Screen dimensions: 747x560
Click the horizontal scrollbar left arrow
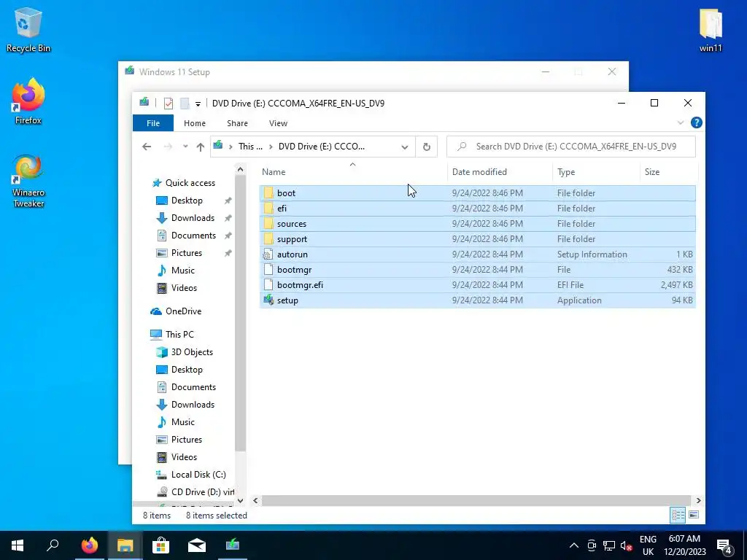[x=256, y=500]
